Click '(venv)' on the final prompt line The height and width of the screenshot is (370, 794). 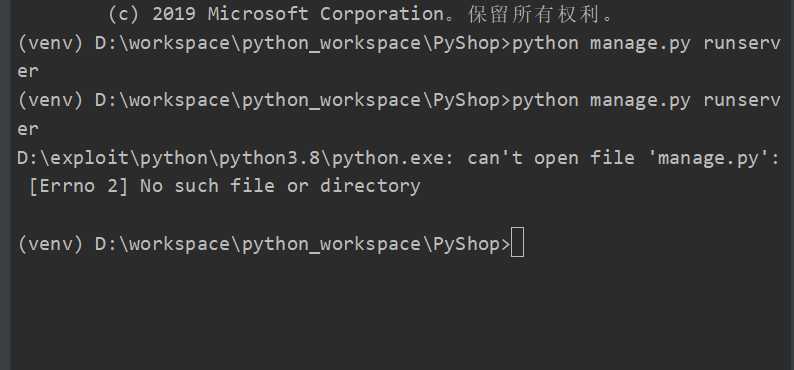pyautogui.click(x=50, y=244)
